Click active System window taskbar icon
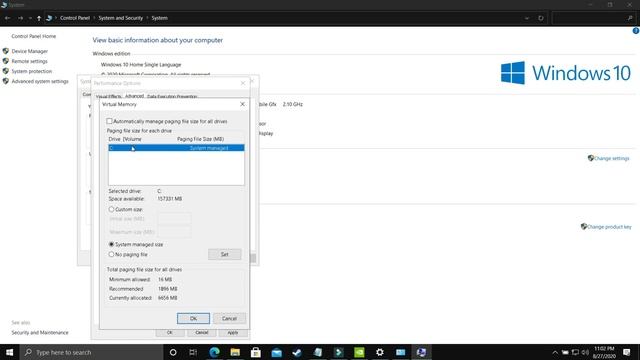The image size is (640, 360). point(421,352)
